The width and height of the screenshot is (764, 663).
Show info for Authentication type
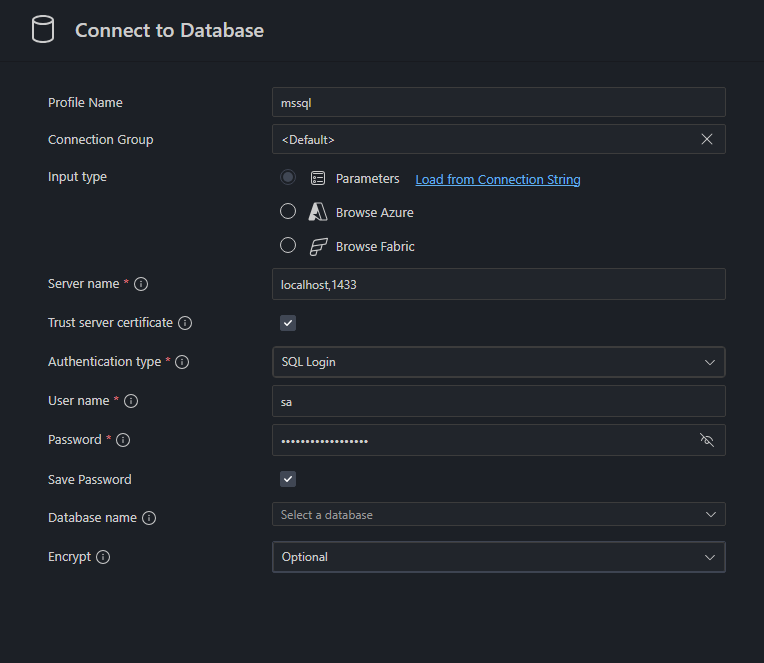coord(182,362)
